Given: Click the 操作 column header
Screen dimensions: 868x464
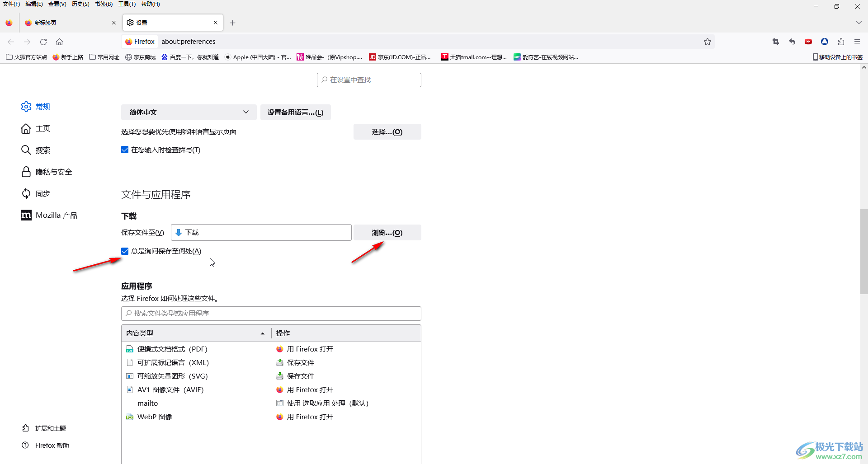Looking at the screenshot, I should tap(346, 333).
